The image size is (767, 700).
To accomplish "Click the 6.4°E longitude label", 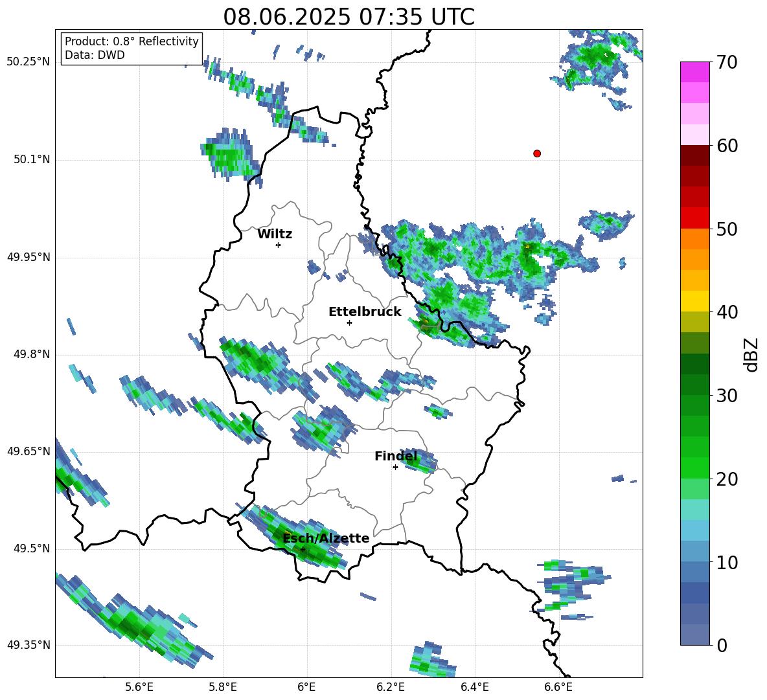I will tap(474, 687).
